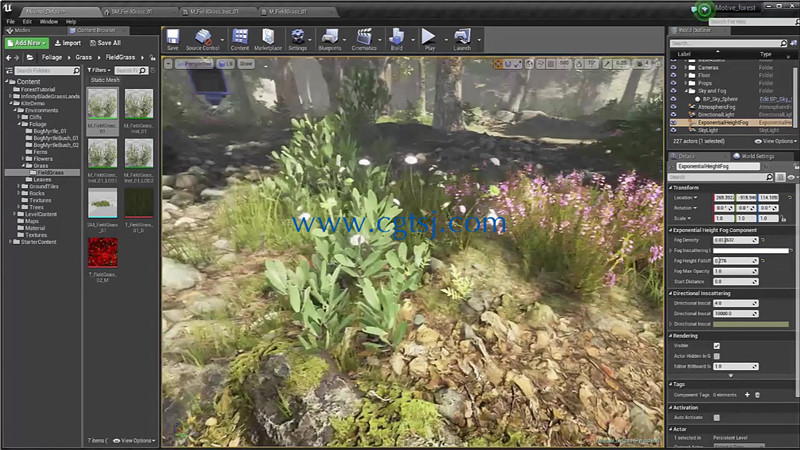Start Play in the editor toolbar

(x=429, y=39)
